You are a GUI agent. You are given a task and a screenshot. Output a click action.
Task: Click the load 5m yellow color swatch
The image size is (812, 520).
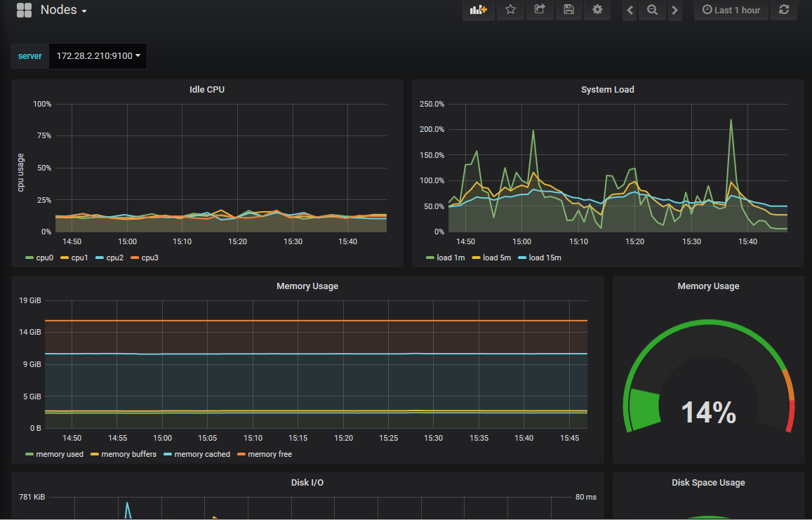(475, 258)
